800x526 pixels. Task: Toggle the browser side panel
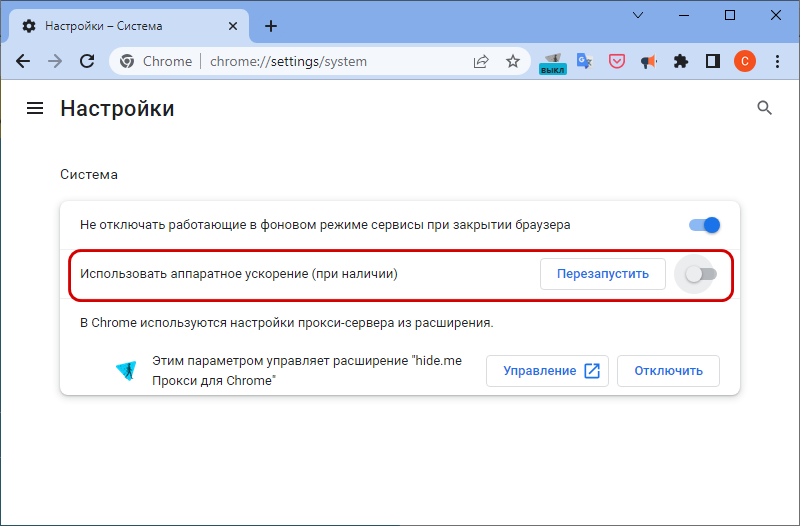713,62
